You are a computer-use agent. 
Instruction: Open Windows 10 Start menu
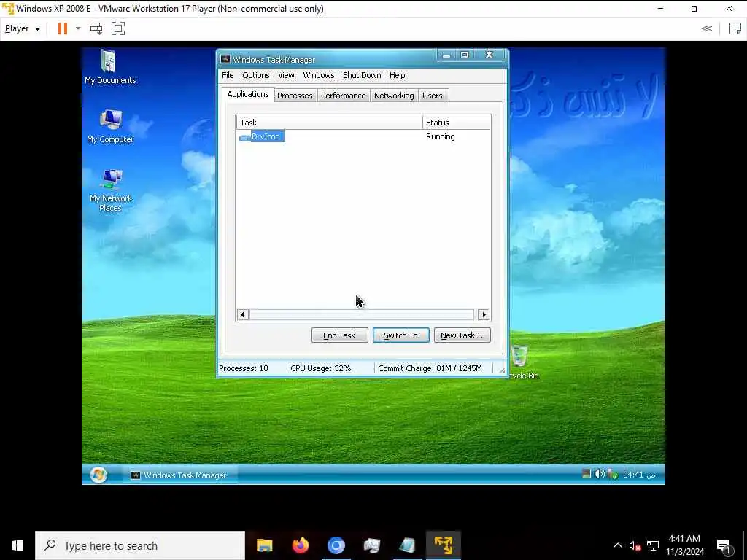[18, 545]
